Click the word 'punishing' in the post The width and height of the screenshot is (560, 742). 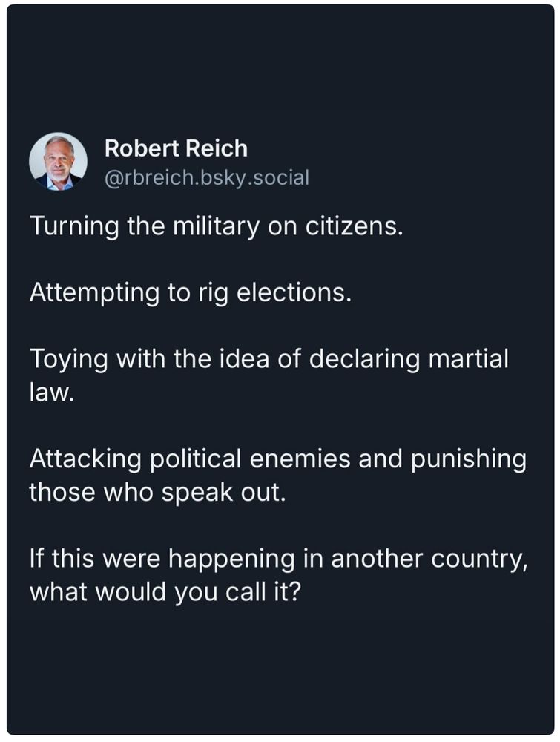coord(468,460)
